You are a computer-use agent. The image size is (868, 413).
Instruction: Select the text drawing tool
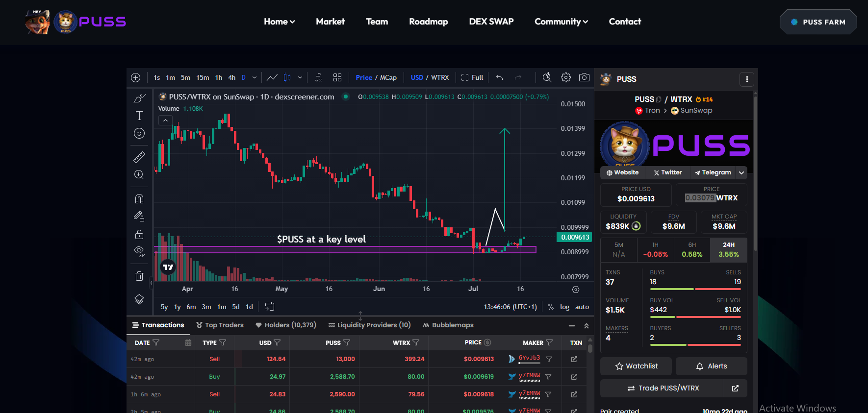point(139,116)
